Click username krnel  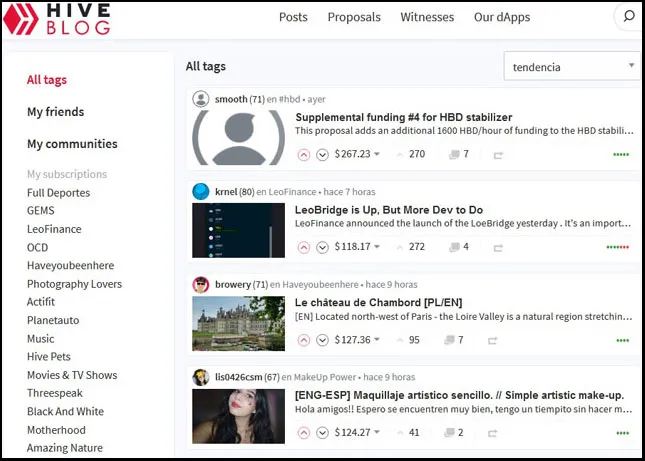click(x=226, y=192)
